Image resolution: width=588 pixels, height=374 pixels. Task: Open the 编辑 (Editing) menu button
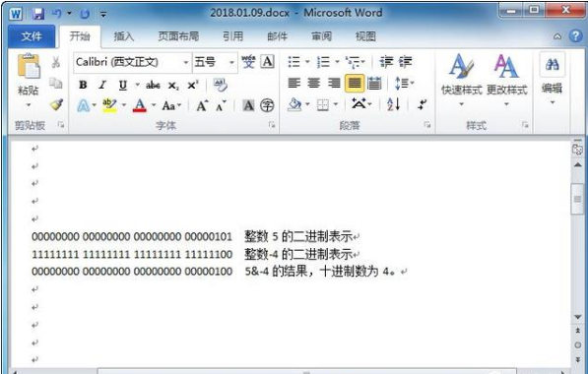[x=552, y=80]
